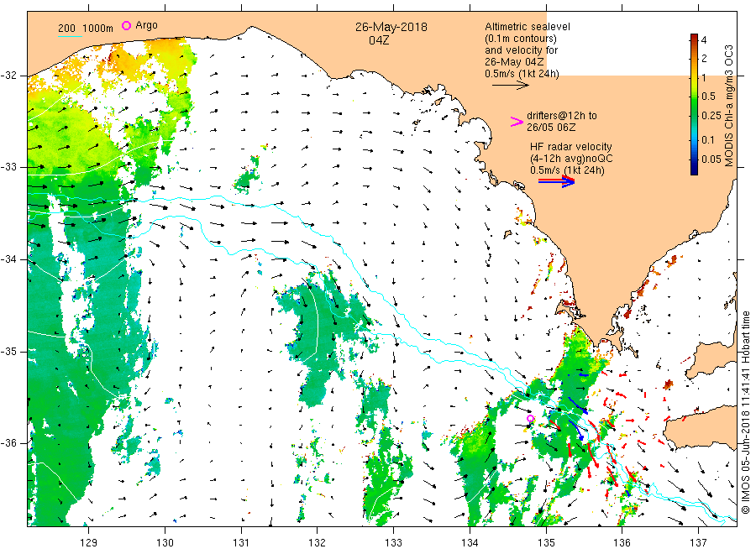The height and width of the screenshot is (554, 756).
Task: Click the '04Z' time under the date
Action: (379, 40)
